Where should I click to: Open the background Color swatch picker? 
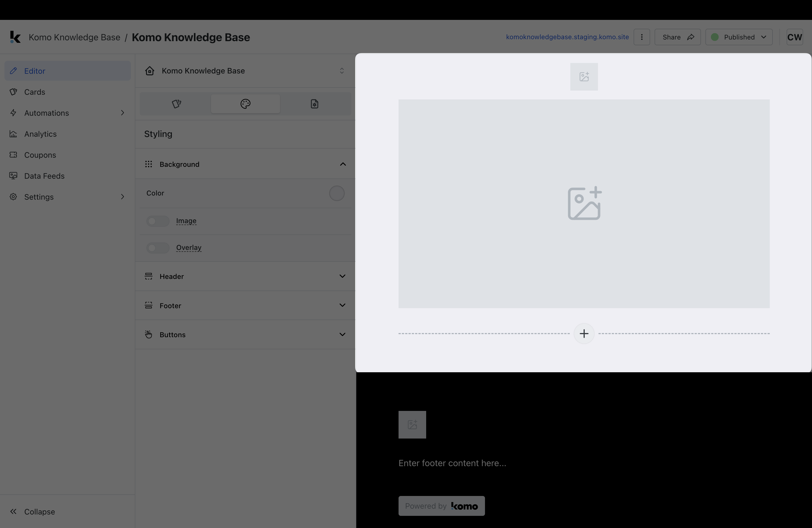[336, 193]
